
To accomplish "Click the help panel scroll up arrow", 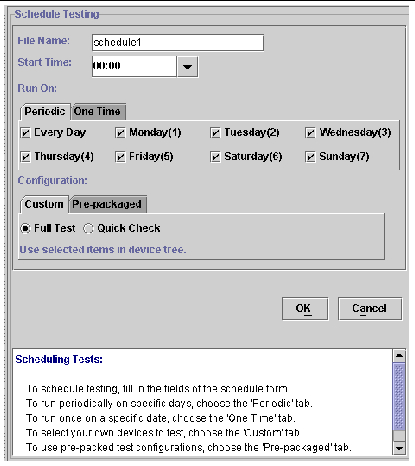I will pyautogui.click(x=399, y=356).
